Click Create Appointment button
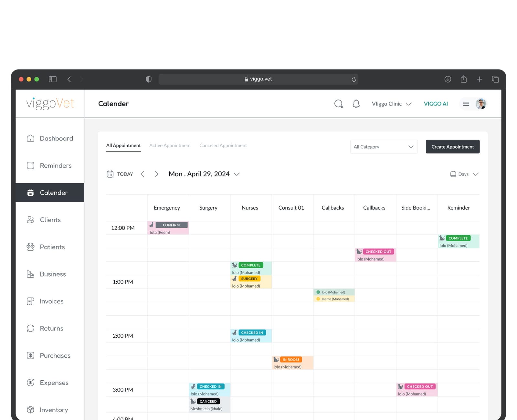 453,147
